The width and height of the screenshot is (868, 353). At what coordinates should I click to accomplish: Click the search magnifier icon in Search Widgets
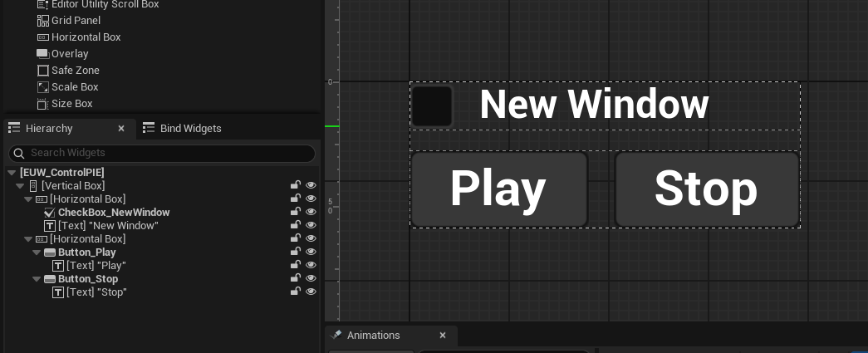click(x=18, y=154)
